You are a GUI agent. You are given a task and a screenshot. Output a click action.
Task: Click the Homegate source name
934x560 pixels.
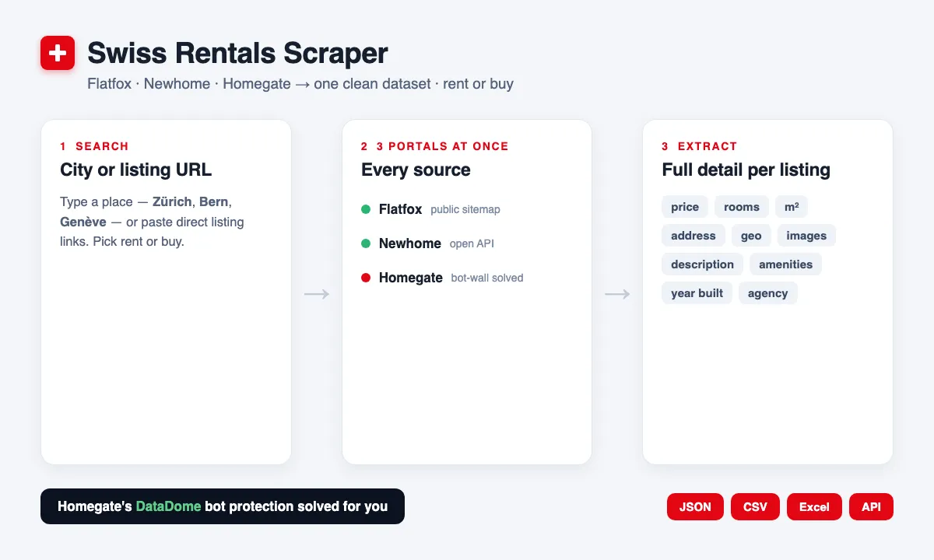click(411, 278)
